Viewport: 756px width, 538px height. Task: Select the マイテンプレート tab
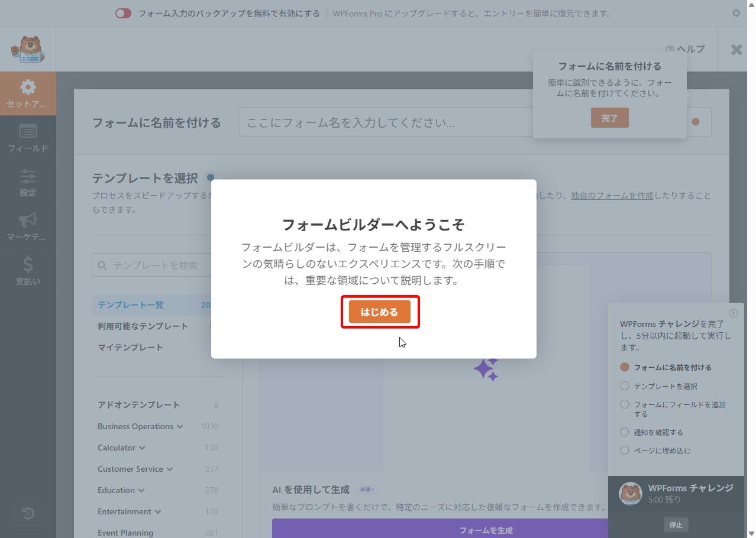point(130,347)
